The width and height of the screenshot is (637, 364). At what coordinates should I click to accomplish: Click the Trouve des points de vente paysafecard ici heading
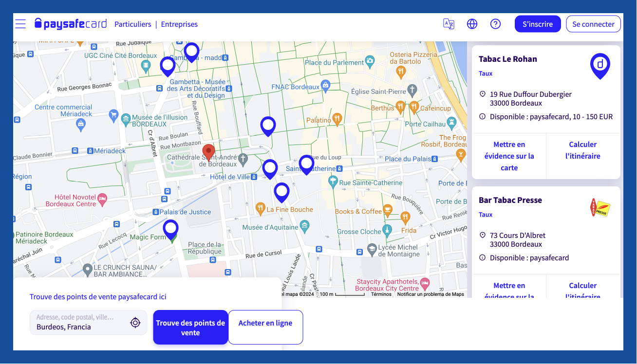point(98,297)
